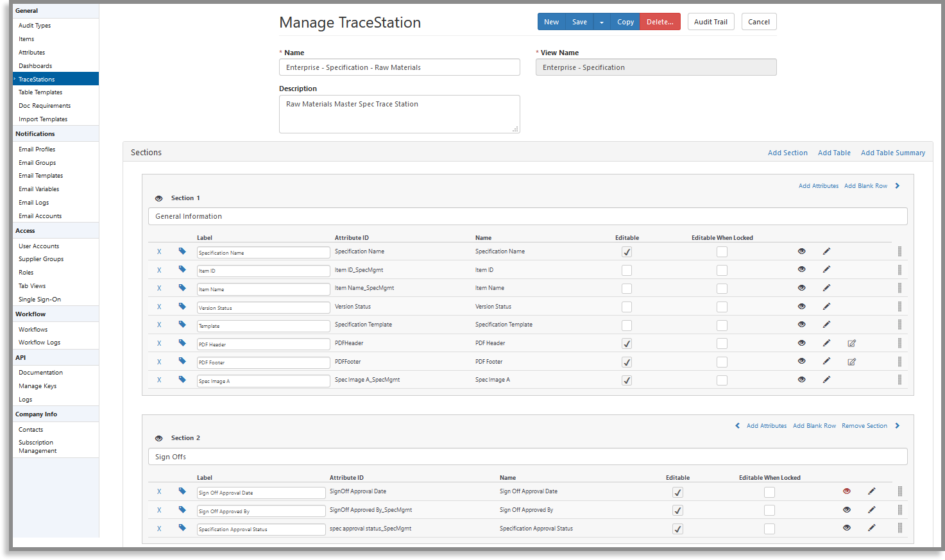Click Add Blank Row link in Section 2
Image resolution: width=945 pixels, height=560 pixels.
click(814, 426)
